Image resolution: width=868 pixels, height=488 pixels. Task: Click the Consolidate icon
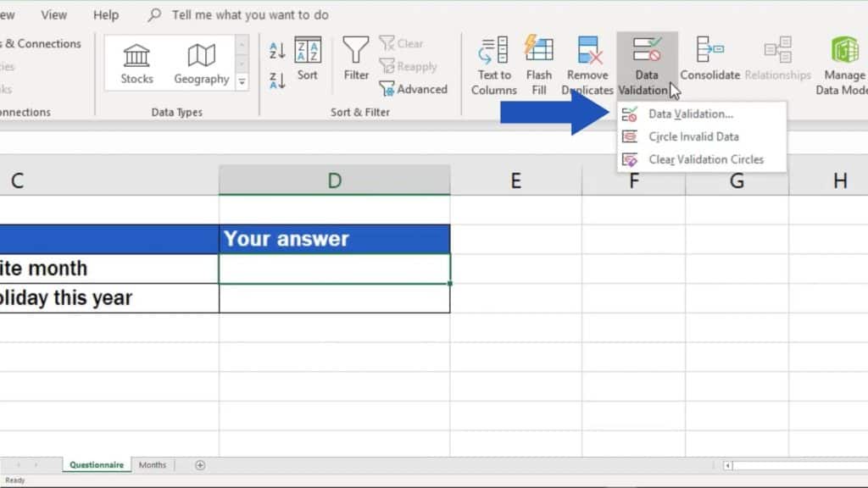pos(710,53)
